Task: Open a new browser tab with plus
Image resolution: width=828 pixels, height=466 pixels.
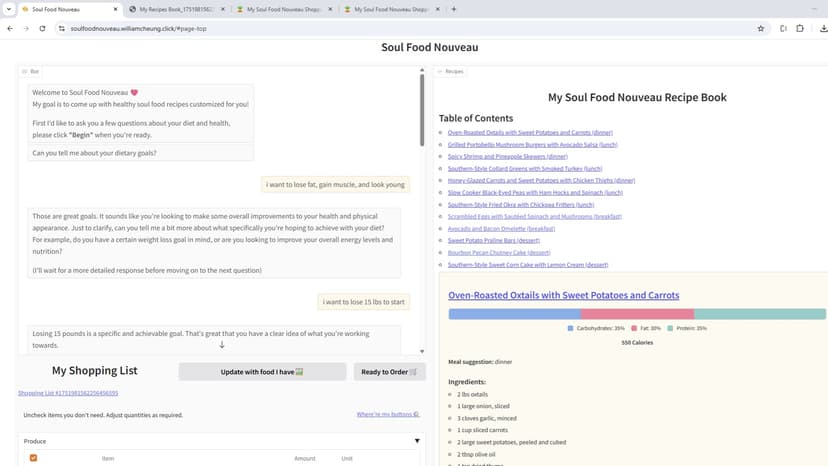Action: pyautogui.click(x=454, y=9)
